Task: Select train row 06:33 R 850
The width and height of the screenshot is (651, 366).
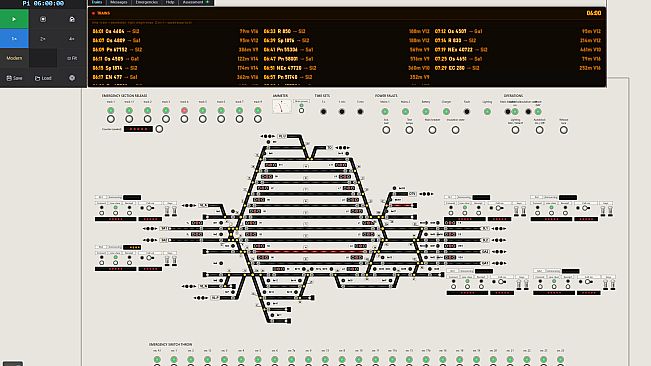Action: (x=347, y=31)
